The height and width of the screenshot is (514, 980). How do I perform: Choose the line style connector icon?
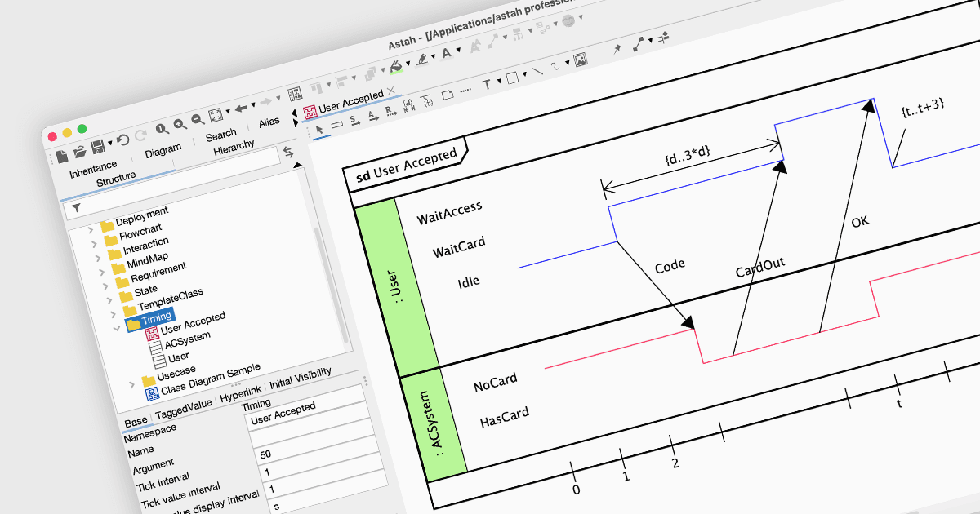point(638,43)
